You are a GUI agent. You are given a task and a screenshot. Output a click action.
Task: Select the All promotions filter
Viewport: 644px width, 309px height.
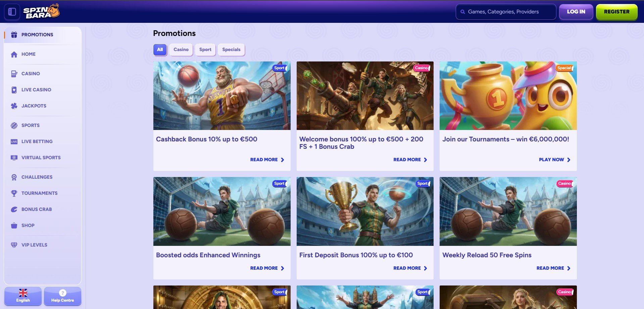[160, 50]
